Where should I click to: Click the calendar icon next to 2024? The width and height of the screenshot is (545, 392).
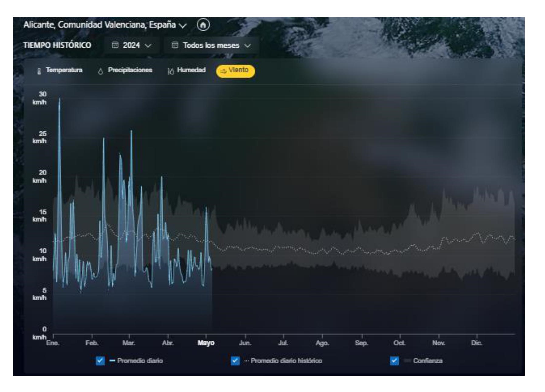click(115, 45)
